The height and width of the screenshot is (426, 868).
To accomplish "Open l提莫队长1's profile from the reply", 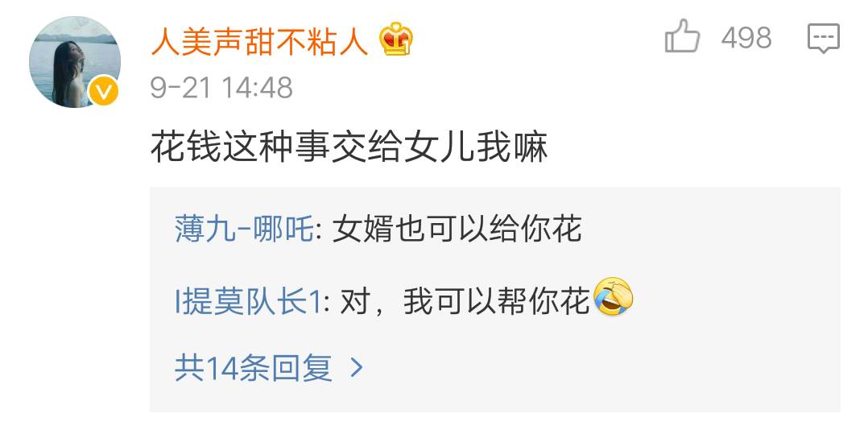I will pyautogui.click(x=248, y=302).
